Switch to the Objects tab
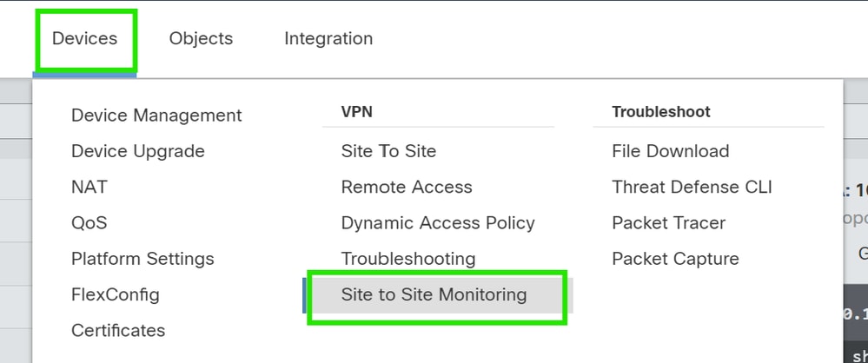The image size is (868, 363). 201,39
